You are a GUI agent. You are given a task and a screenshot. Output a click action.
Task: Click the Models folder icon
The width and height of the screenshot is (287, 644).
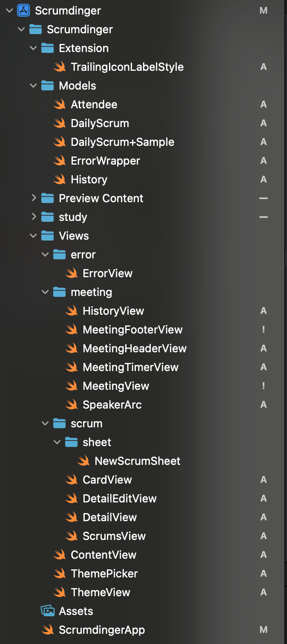click(47, 86)
